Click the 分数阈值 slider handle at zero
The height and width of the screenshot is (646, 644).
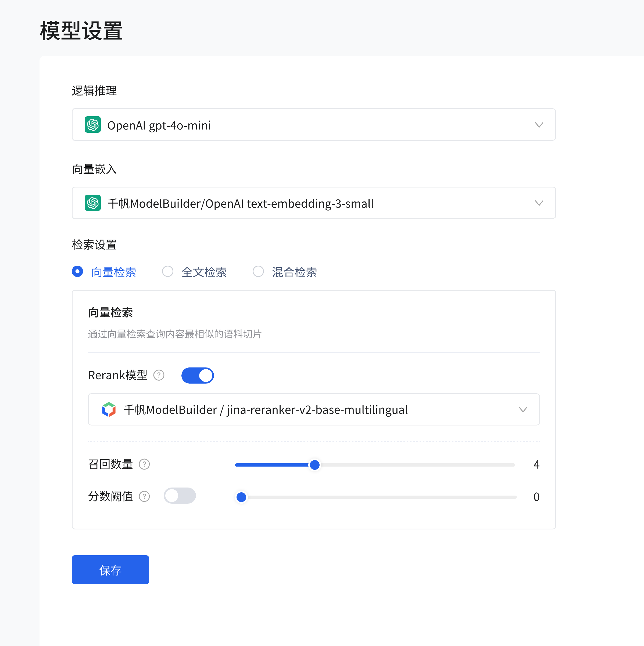pyautogui.click(x=241, y=497)
